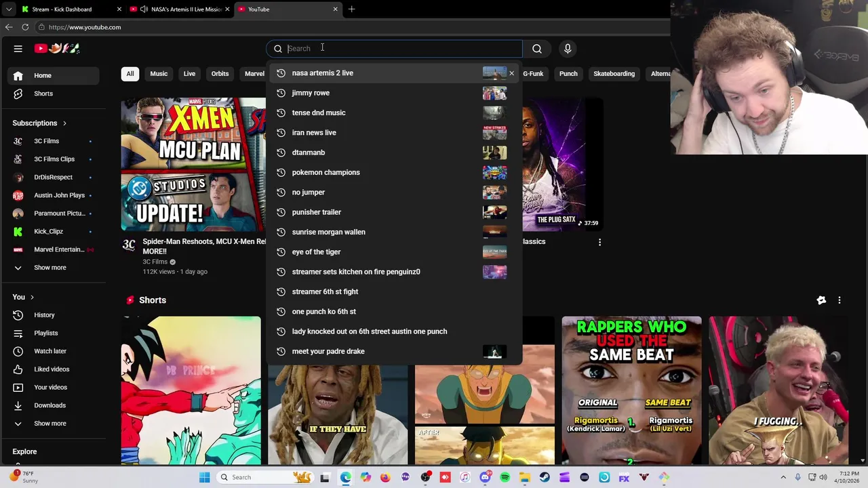Show hidden system tray icons chevron
The image size is (868, 488).
pos(783,477)
